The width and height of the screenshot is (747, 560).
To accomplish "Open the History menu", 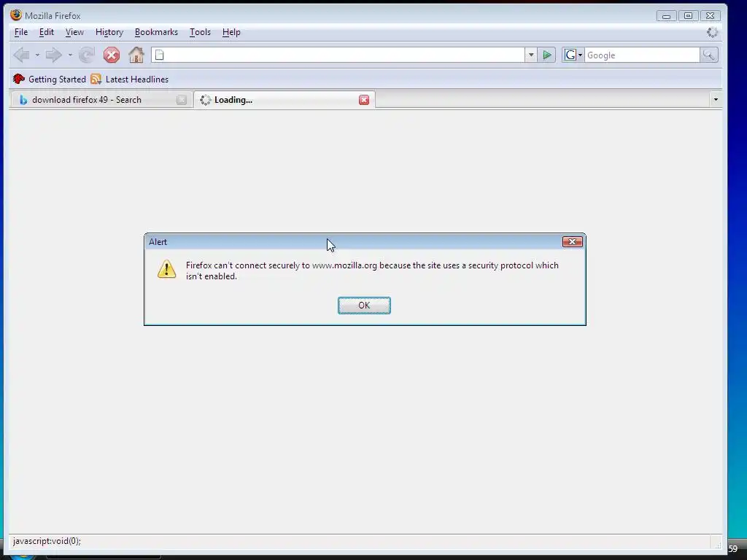I will click(x=109, y=32).
